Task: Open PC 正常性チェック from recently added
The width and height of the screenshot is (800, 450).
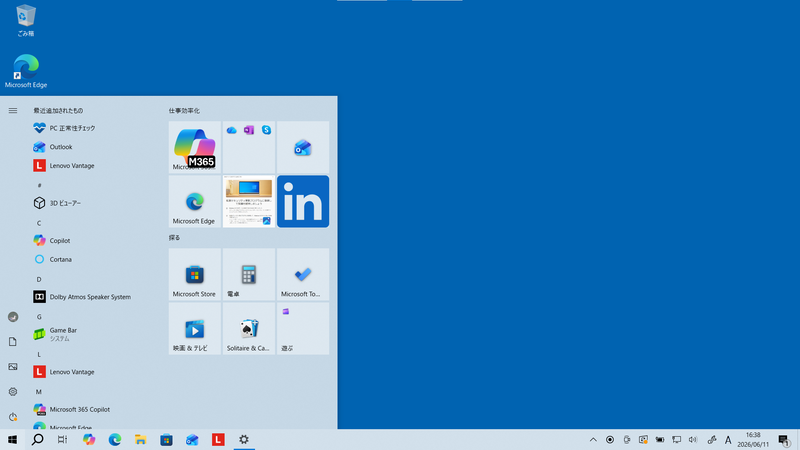Action: click(92, 128)
